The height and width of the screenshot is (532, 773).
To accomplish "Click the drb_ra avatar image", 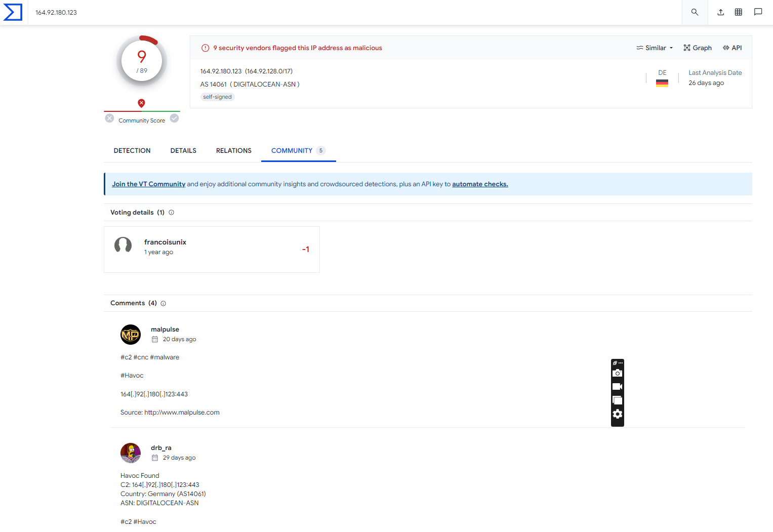I will tap(131, 453).
